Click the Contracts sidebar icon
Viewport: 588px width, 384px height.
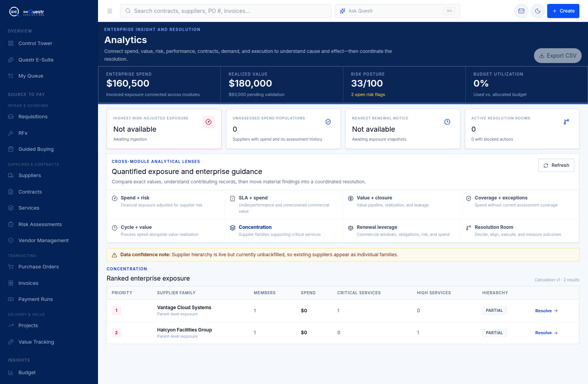[x=11, y=192]
